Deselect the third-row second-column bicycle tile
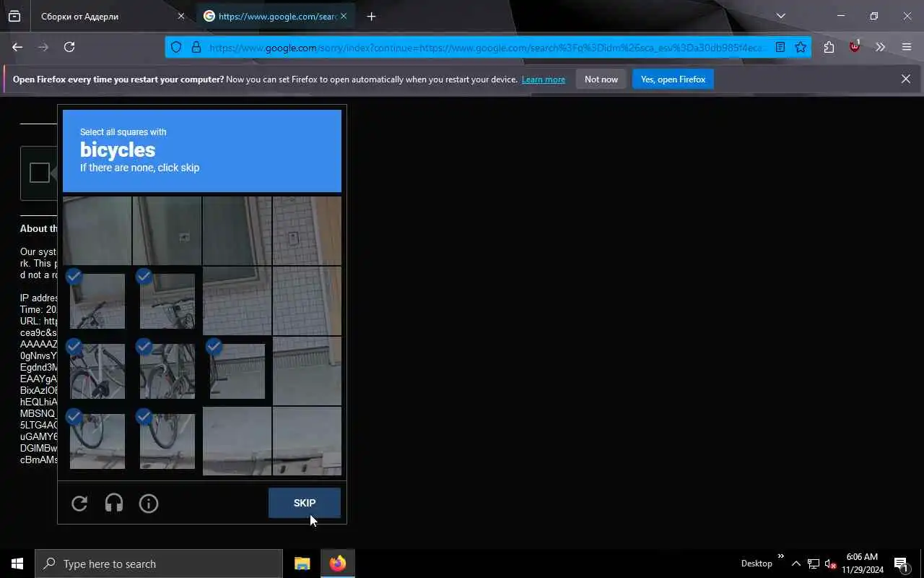924x578 pixels. pyautogui.click(x=167, y=371)
